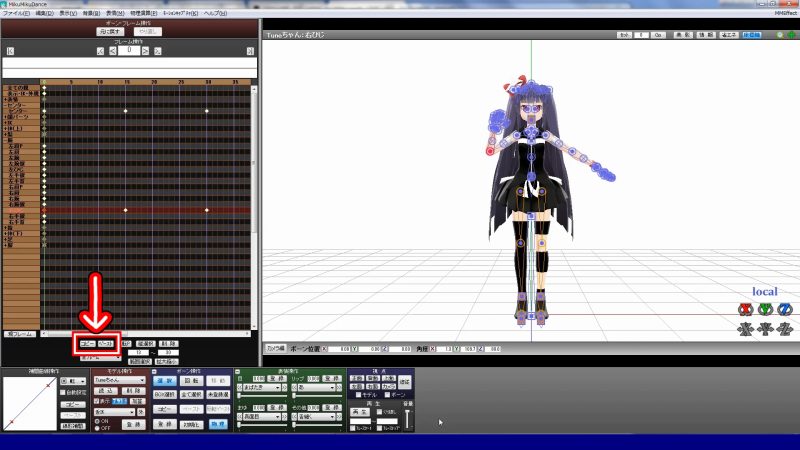
Task: Open the あ lip morph dropdown
Action: 316,388
